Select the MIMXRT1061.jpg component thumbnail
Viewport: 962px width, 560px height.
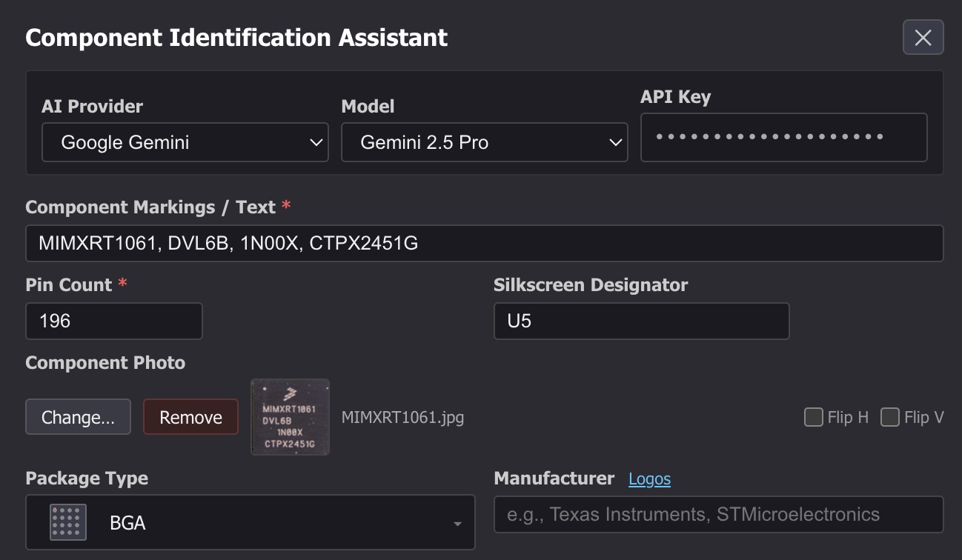(x=290, y=417)
